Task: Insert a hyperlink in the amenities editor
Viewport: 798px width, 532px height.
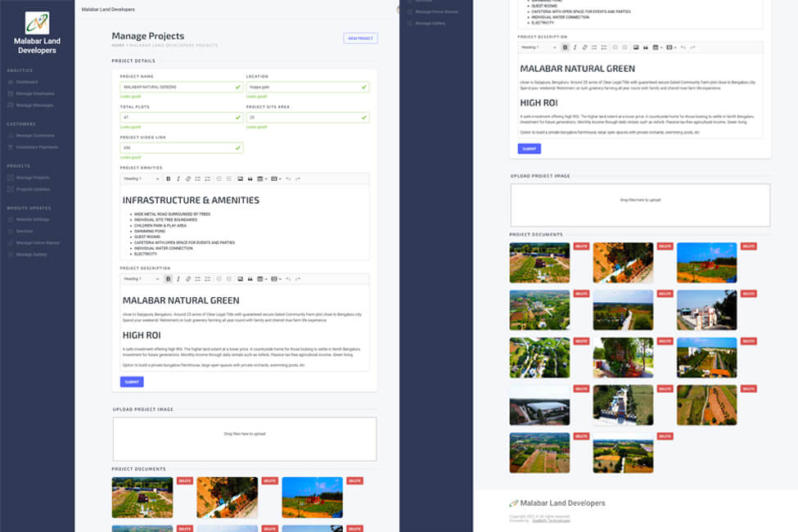Action: pos(187,178)
